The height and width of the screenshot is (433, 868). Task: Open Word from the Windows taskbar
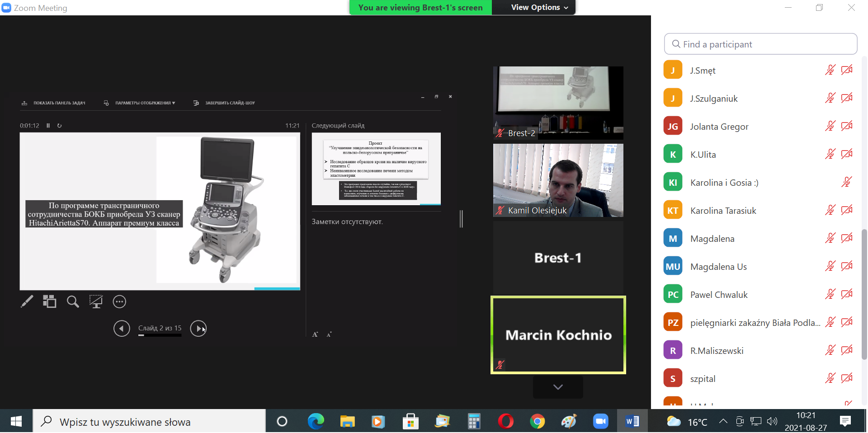tap(632, 422)
